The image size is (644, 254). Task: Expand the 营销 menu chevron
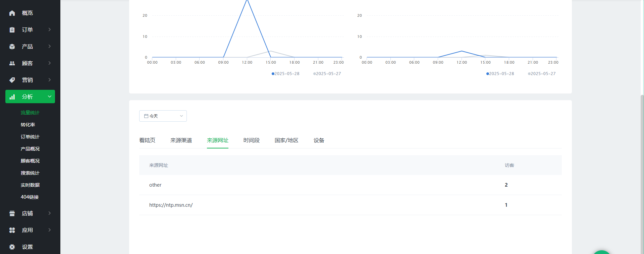pyautogui.click(x=50, y=80)
